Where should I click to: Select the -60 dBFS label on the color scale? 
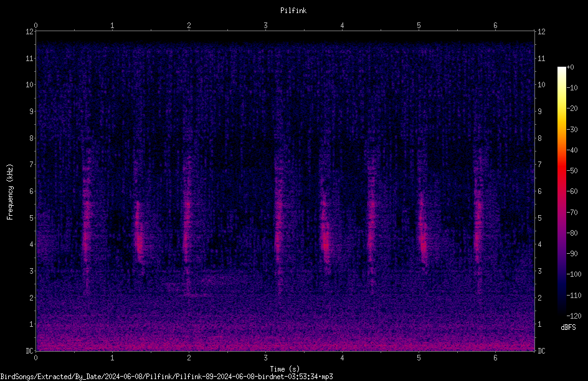(x=572, y=191)
